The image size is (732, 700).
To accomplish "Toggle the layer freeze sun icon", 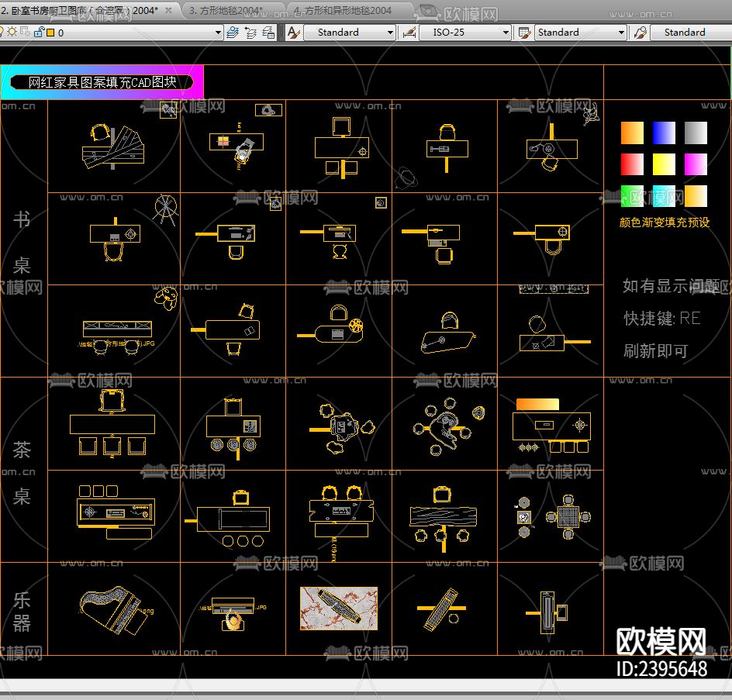I will click(x=12, y=33).
